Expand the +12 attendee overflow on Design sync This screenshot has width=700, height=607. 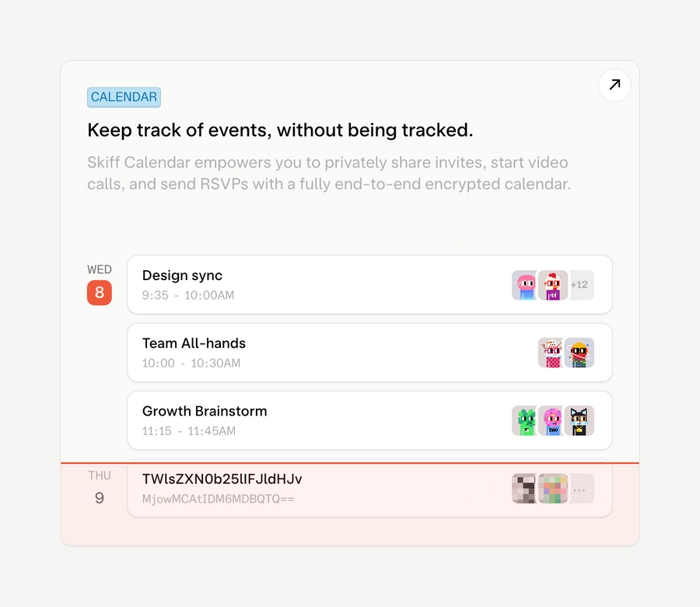pyautogui.click(x=580, y=286)
